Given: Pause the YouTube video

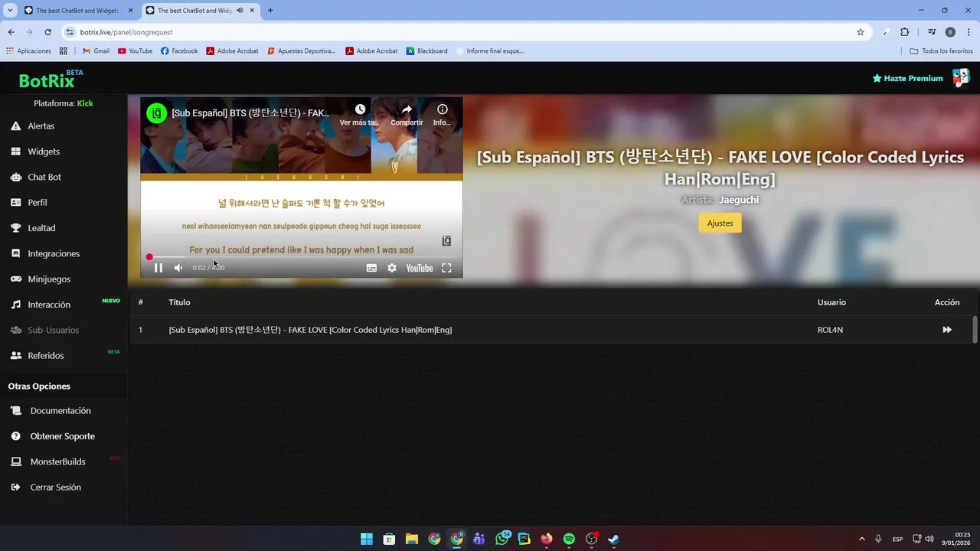Looking at the screenshot, I should 158,268.
